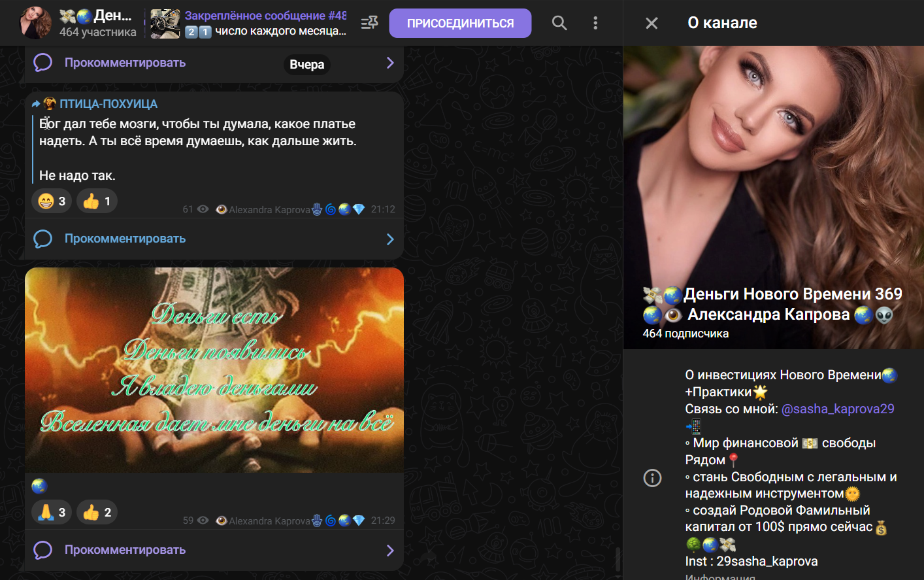Open comments via the top Прокомментировать link
This screenshot has height=580, width=924.
click(125, 63)
